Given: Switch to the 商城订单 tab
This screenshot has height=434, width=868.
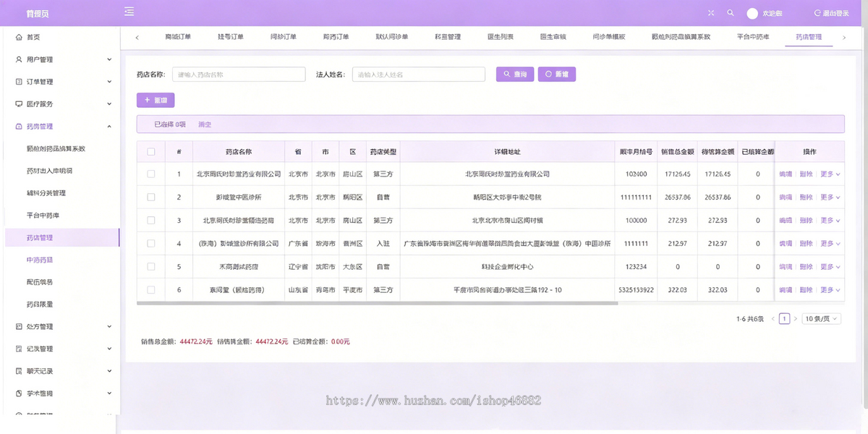Looking at the screenshot, I should [178, 37].
